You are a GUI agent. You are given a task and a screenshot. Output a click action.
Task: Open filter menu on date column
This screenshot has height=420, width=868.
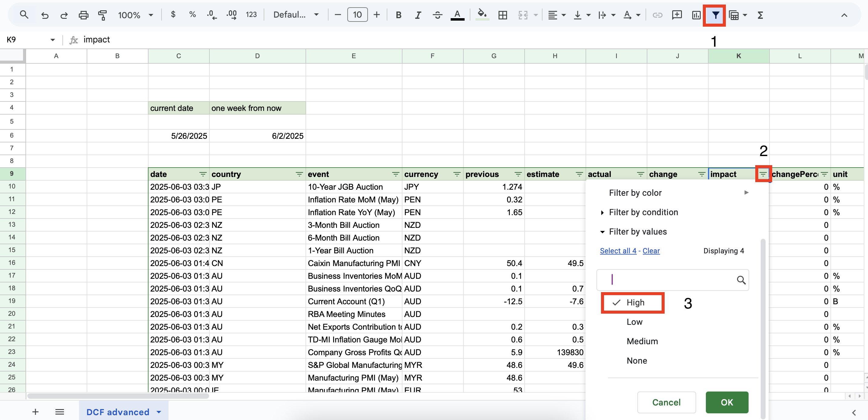203,174
